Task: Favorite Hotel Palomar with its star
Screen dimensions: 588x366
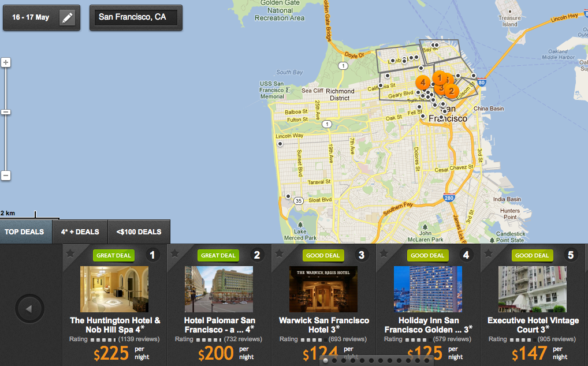Action: pyautogui.click(x=175, y=254)
